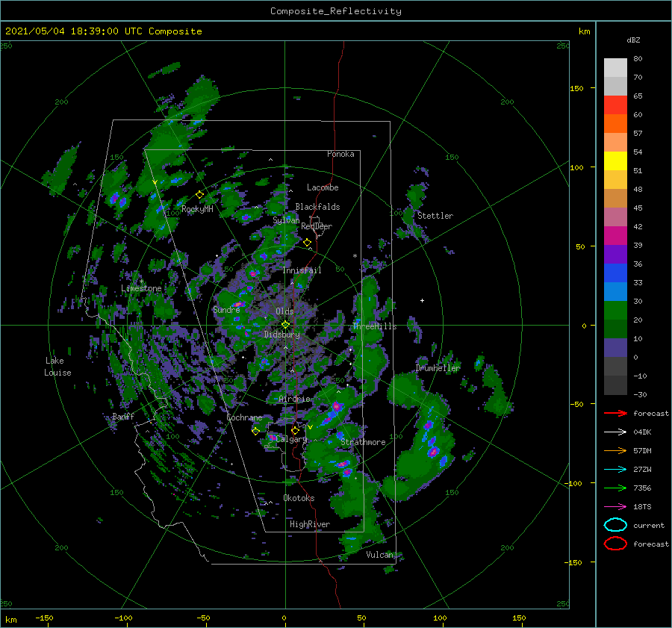Click the dark orange 60-57 dBZ swatch

click(x=615, y=124)
